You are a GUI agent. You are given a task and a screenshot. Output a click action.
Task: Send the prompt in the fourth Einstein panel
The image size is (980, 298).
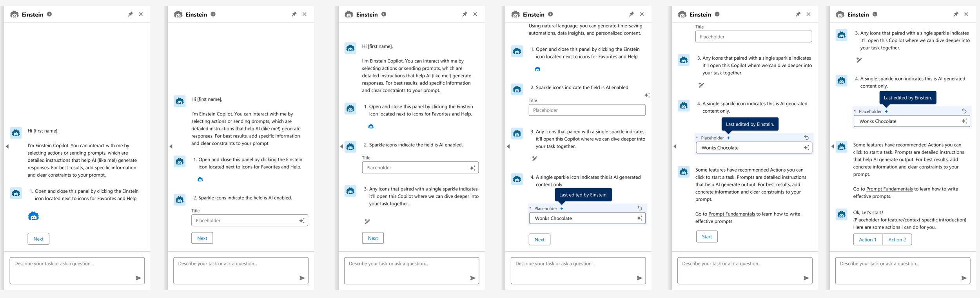[x=639, y=278]
